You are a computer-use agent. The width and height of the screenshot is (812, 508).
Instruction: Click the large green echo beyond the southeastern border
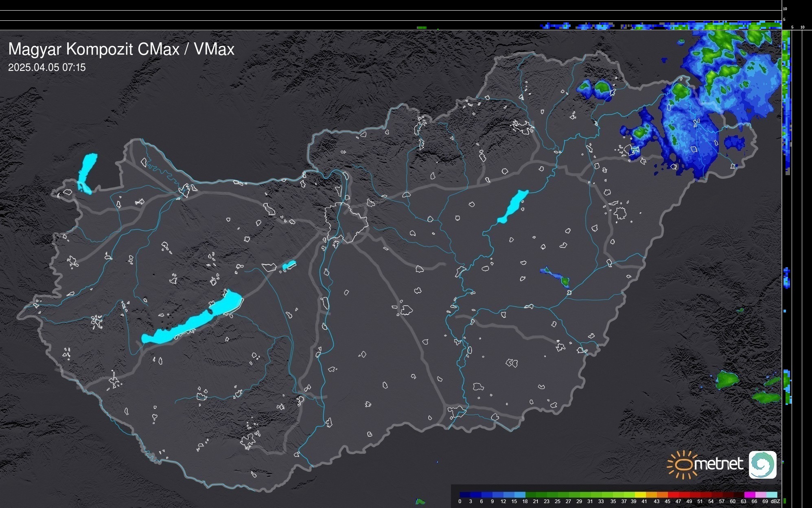(727, 380)
